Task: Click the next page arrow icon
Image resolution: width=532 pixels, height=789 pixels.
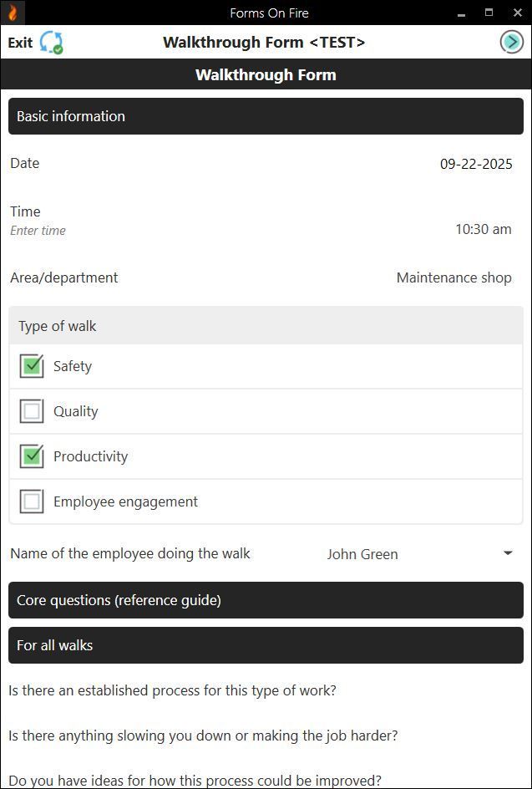Action: pyautogui.click(x=511, y=42)
